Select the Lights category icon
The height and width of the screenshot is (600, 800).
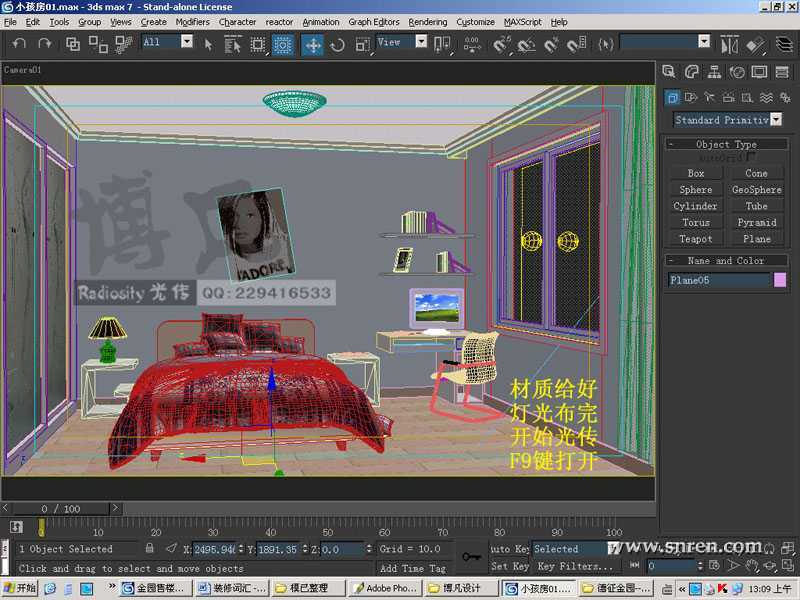709,97
